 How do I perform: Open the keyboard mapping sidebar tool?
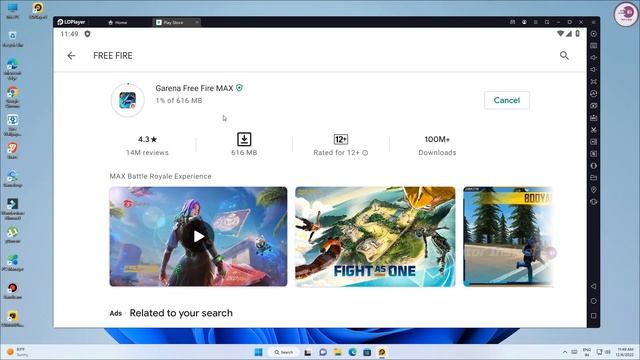coord(594,46)
